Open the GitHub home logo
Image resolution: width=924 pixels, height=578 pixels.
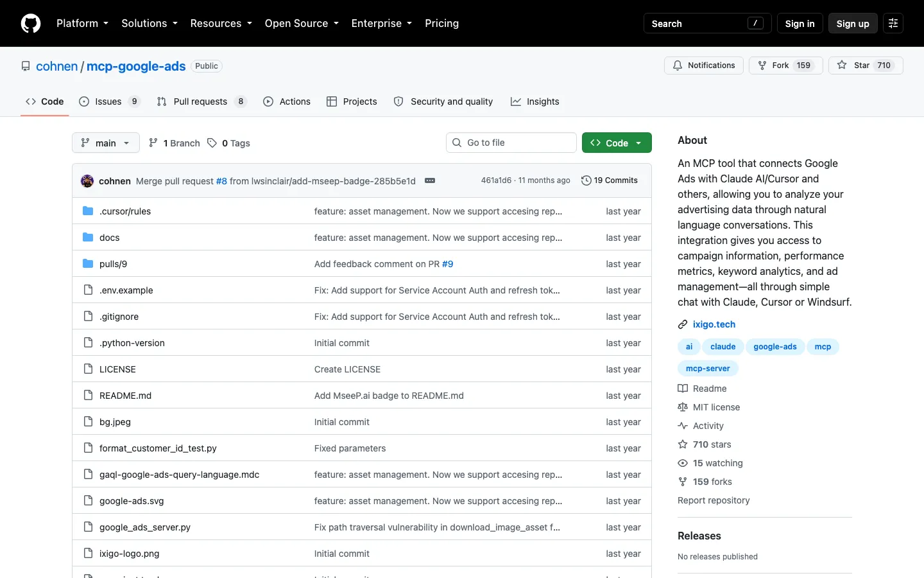click(x=31, y=23)
